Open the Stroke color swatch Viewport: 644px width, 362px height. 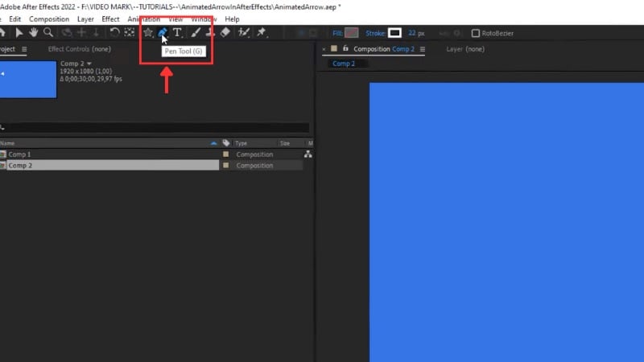394,33
